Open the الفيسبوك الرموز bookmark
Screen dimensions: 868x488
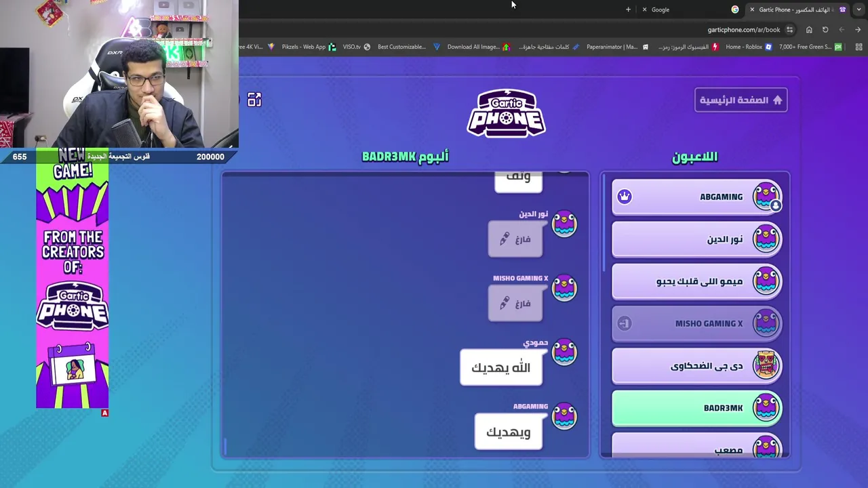click(688, 47)
